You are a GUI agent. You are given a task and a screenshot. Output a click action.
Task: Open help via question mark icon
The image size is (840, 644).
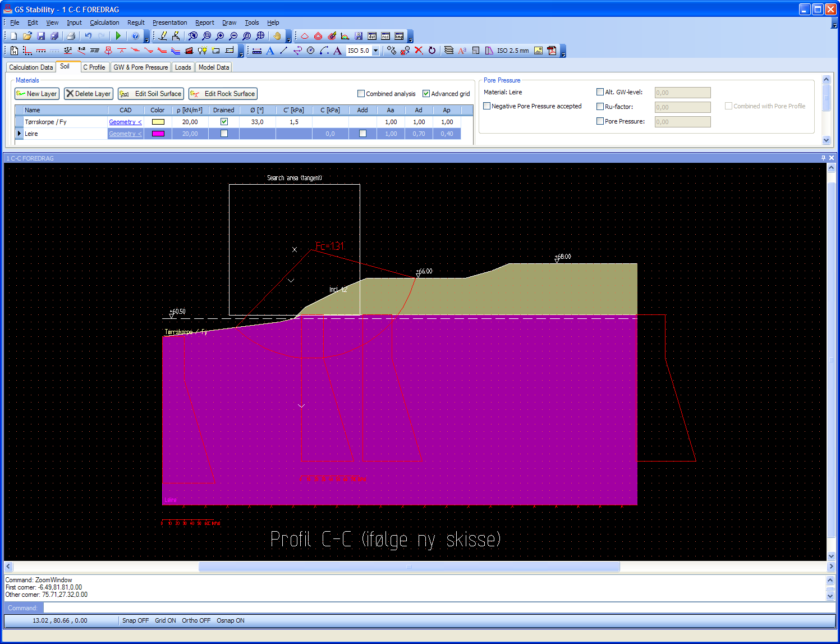click(135, 36)
